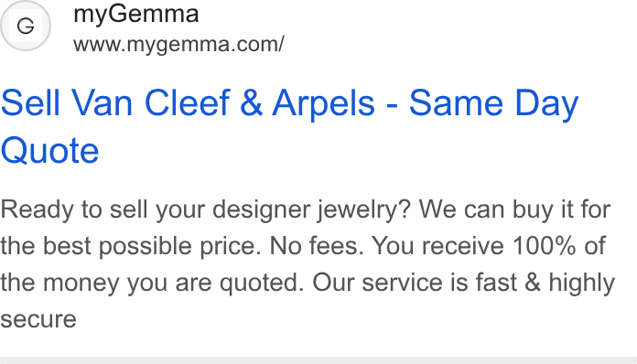Click the myGemma favicon with letter G
This screenshot has width=637, height=364.
pyautogui.click(x=26, y=26)
